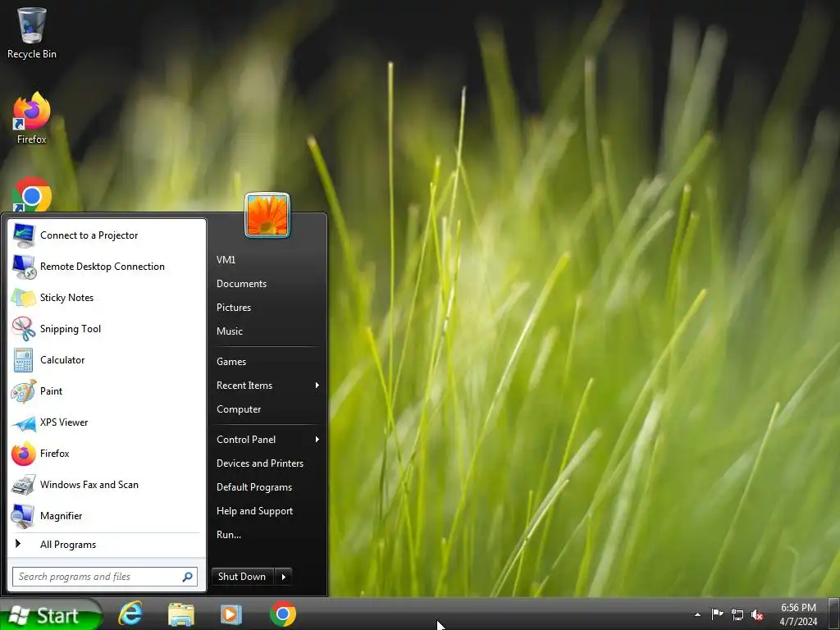
Task: Open Default Programs
Action: (254, 487)
